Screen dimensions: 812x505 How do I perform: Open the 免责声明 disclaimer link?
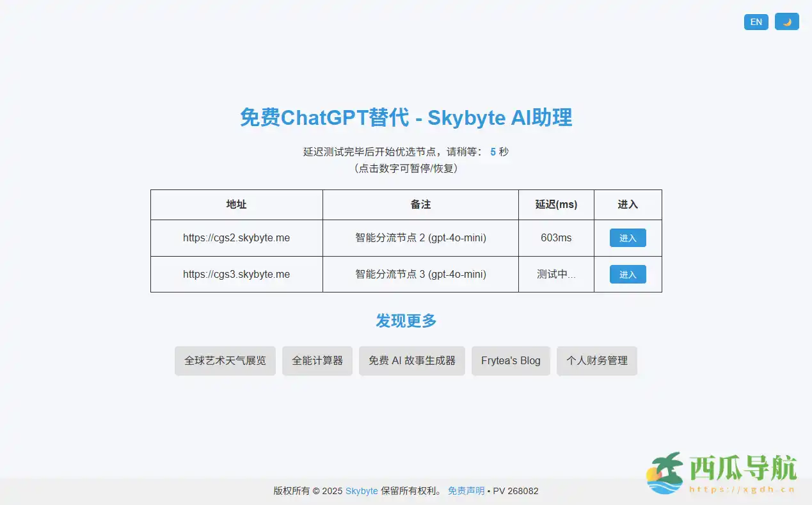click(466, 491)
